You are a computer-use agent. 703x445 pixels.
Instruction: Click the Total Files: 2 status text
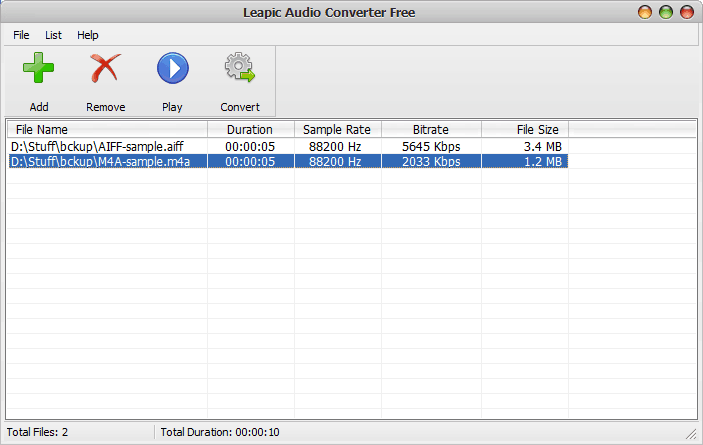(x=37, y=432)
